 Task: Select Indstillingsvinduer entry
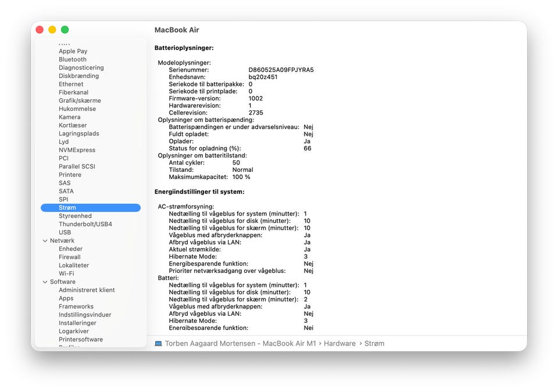(85, 315)
